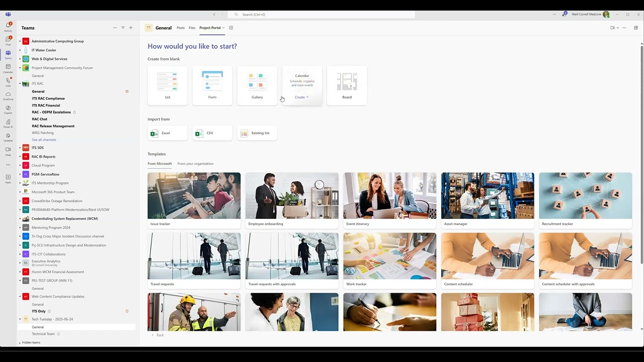Switch to the Posts tab

tap(181, 28)
